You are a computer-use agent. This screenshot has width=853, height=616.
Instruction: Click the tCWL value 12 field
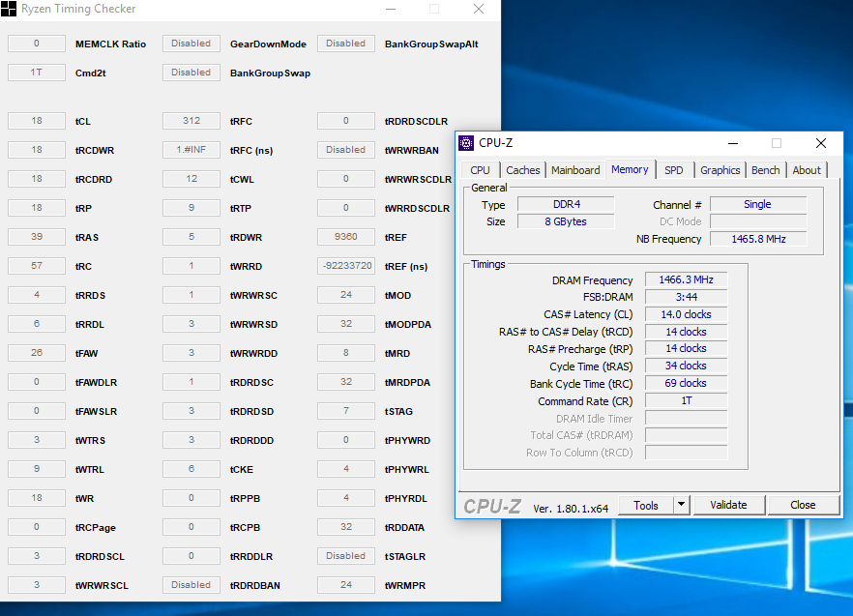(x=191, y=179)
